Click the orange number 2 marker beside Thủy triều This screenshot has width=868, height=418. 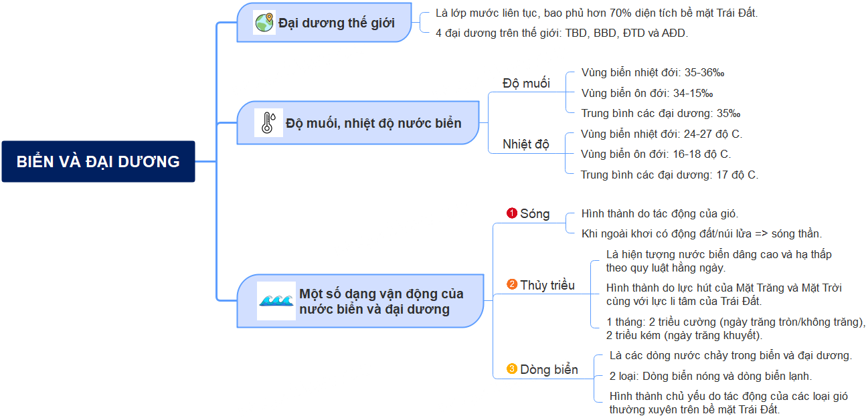[512, 285]
